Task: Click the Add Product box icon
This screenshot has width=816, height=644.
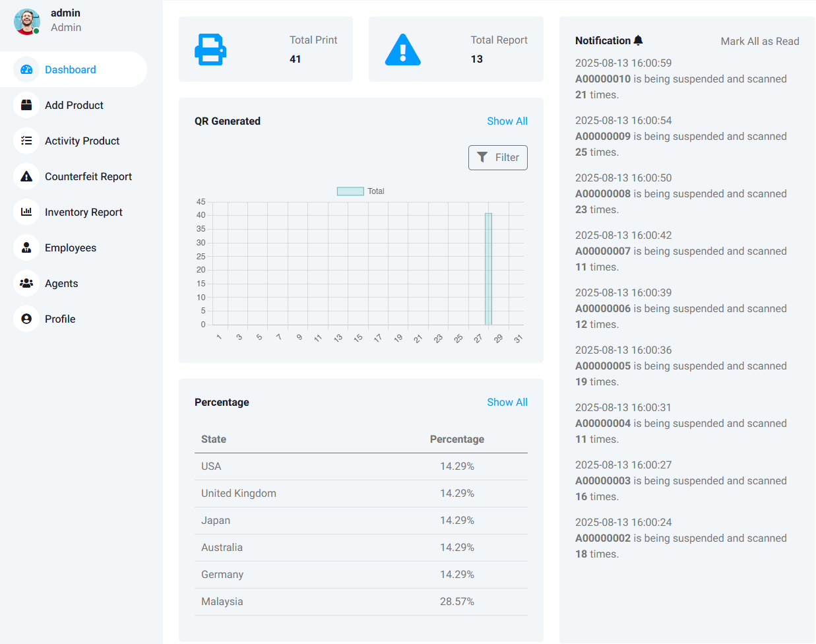Action: point(26,105)
